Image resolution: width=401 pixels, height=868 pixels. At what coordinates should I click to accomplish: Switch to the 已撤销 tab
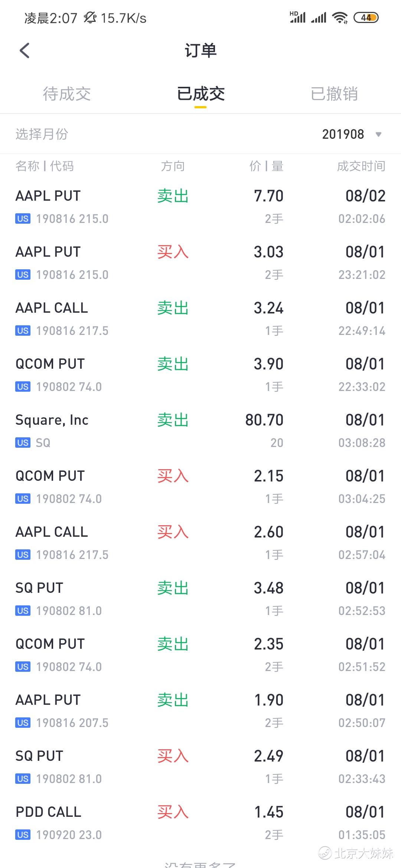click(x=334, y=94)
